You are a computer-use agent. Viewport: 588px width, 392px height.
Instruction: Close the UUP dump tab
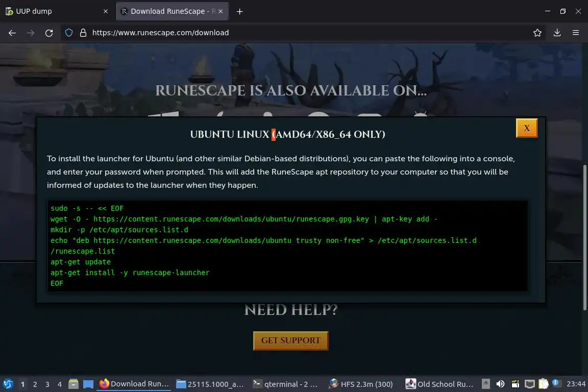[x=105, y=11]
